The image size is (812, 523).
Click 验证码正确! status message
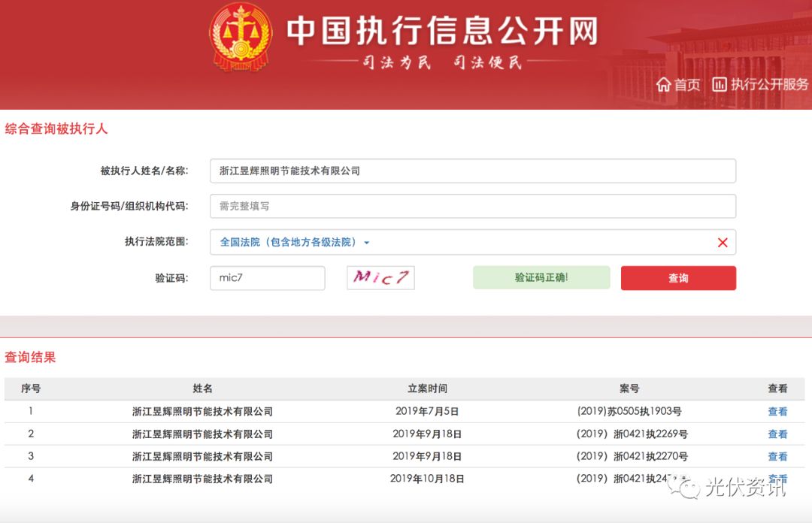point(541,277)
